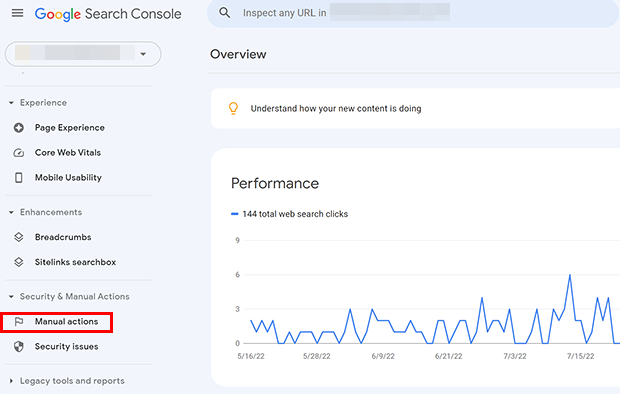The width and height of the screenshot is (620, 394).
Task: Open Manual actions report
Action: 66,322
